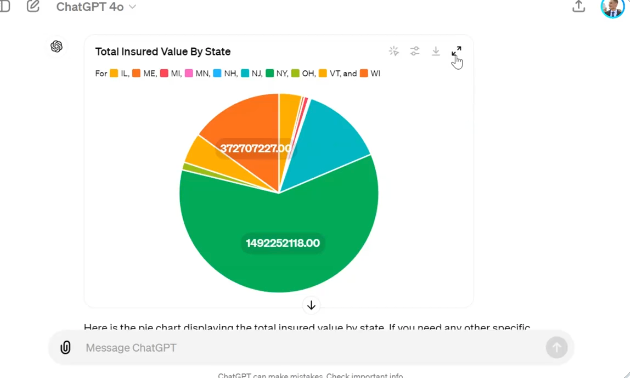Select the VT yellow legend swatch
This screenshot has height=378, width=630.
(323, 73)
